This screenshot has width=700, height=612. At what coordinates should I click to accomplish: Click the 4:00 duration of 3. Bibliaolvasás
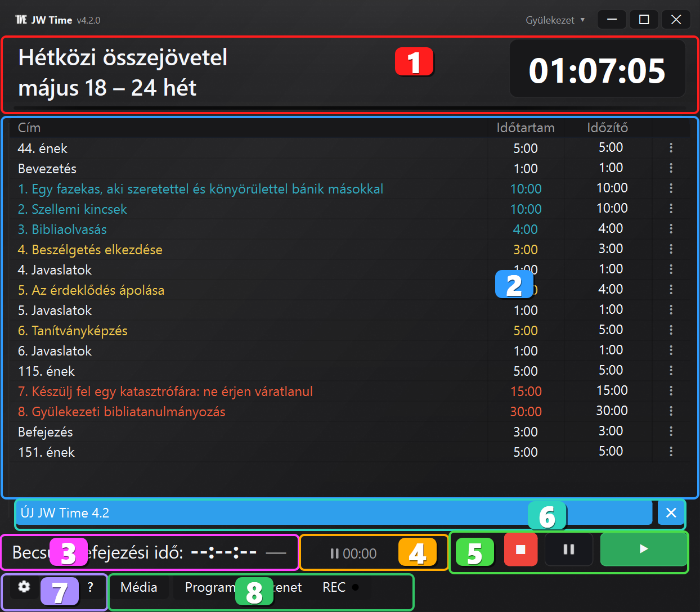526,229
